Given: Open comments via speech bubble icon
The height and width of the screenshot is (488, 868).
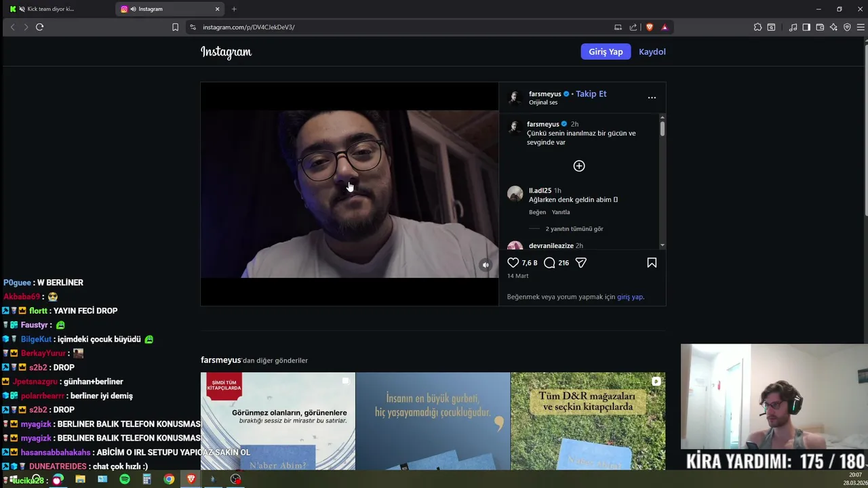Looking at the screenshot, I should coord(549,262).
